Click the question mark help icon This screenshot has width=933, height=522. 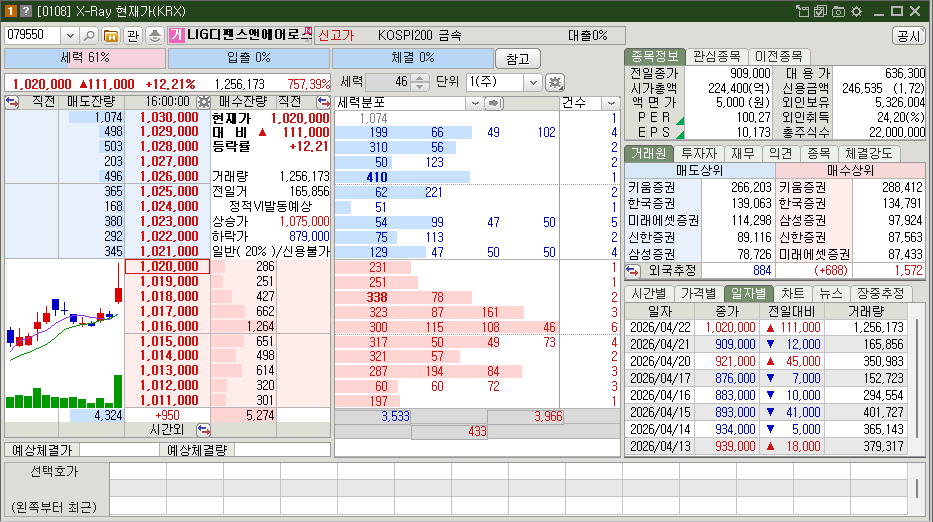pos(26,11)
